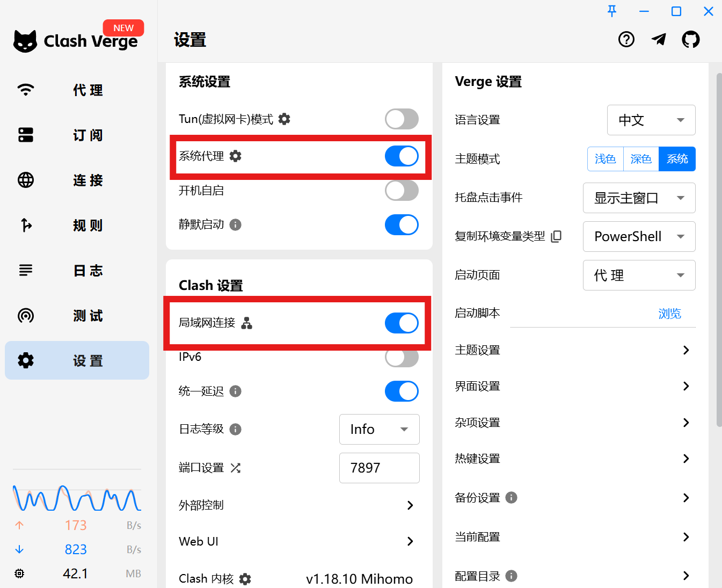Click the rules fork sidebar icon

coord(26,225)
